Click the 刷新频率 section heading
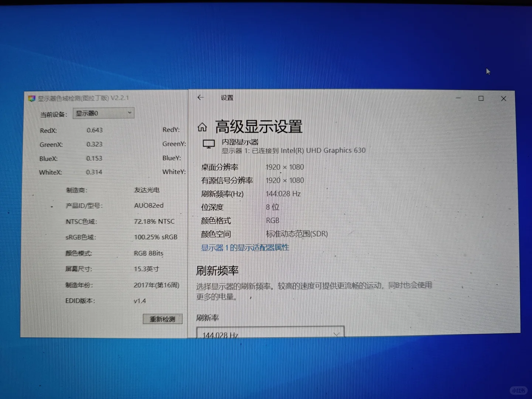532x399 pixels. (217, 271)
